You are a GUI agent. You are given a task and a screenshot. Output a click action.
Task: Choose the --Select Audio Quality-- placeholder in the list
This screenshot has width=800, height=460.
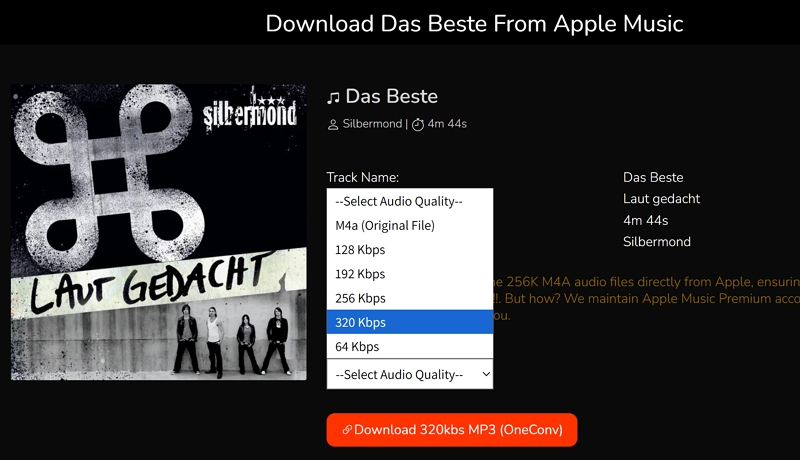coord(410,201)
